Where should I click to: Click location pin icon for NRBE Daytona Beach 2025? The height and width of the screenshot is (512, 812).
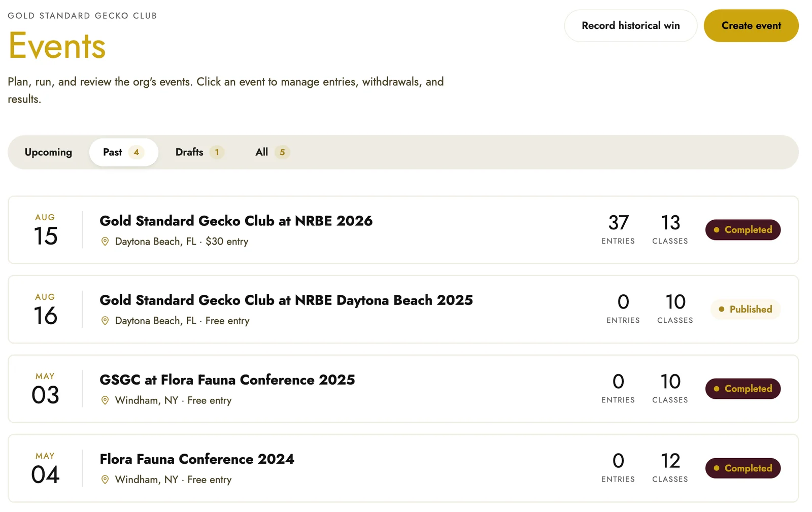[105, 321]
